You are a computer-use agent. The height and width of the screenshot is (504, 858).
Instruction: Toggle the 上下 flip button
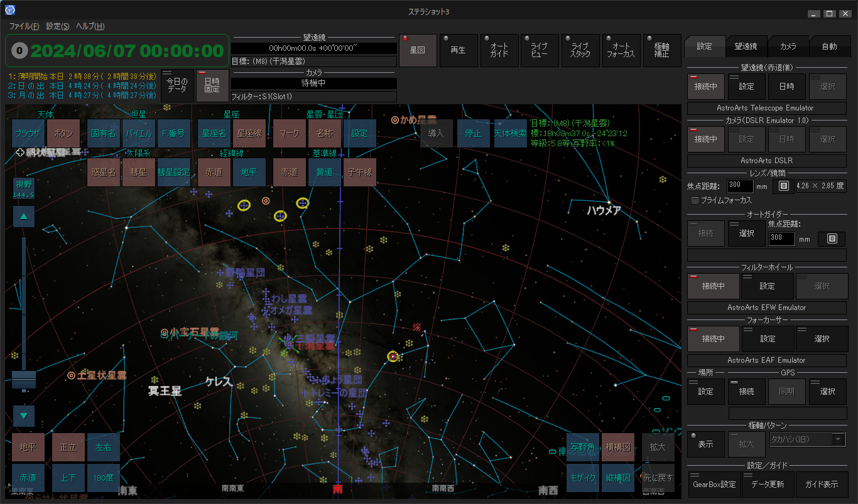tap(68, 478)
